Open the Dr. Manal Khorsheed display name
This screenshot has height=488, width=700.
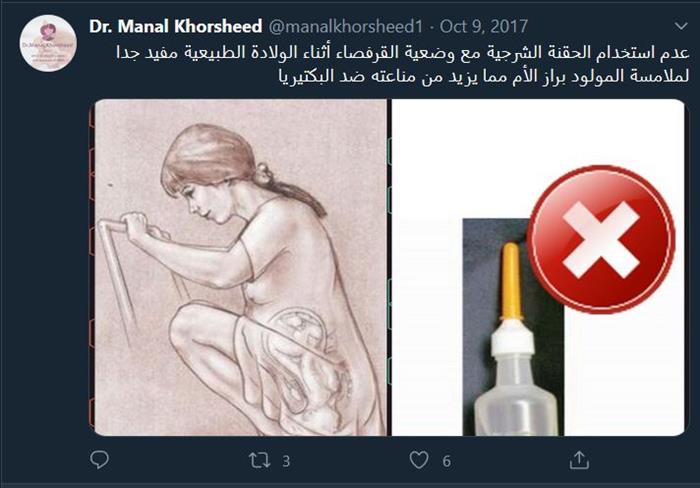[x=175, y=26]
